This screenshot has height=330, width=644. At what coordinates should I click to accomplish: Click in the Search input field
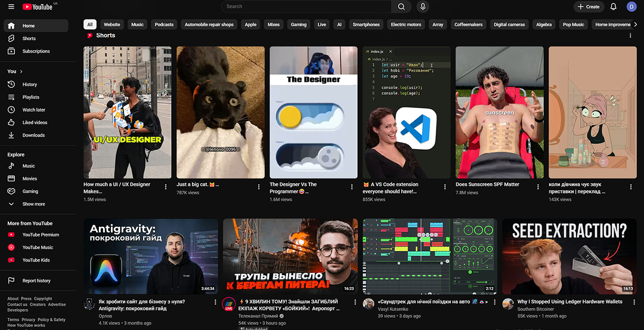[x=306, y=7]
